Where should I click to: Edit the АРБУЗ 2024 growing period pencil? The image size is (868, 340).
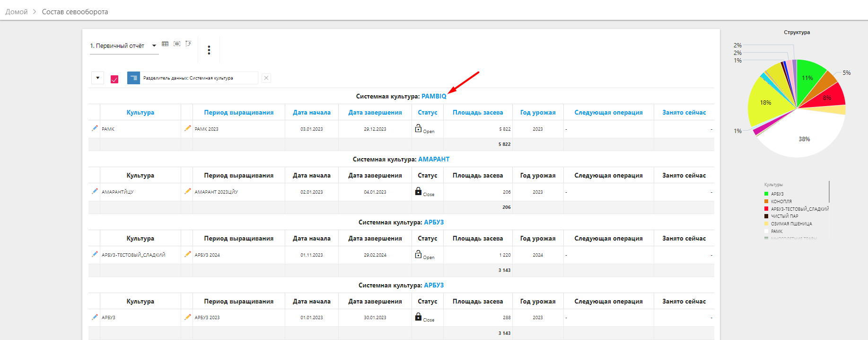(188, 254)
